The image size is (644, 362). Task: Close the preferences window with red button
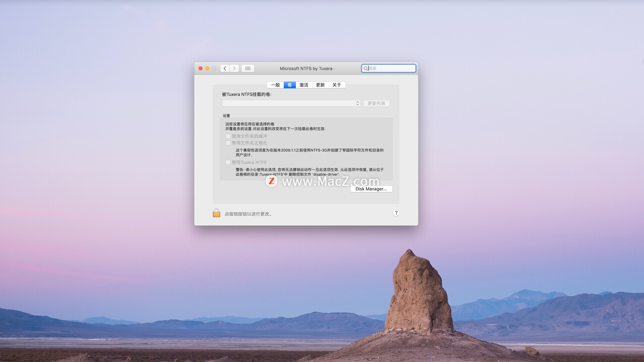click(201, 68)
